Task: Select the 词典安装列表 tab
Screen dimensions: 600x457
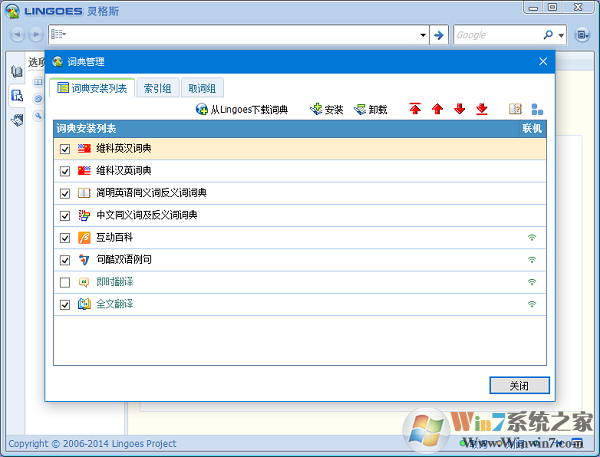Action: [92, 88]
